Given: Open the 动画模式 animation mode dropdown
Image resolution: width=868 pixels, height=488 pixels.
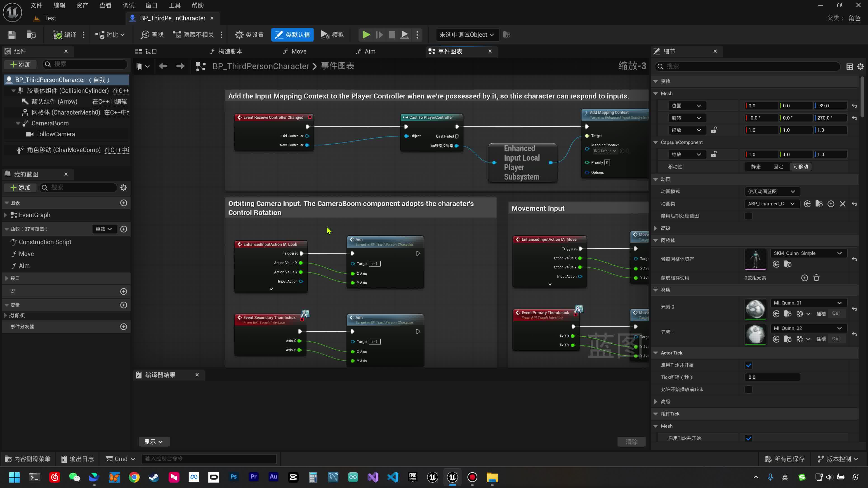Looking at the screenshot, I should click(x=772, y=192).
